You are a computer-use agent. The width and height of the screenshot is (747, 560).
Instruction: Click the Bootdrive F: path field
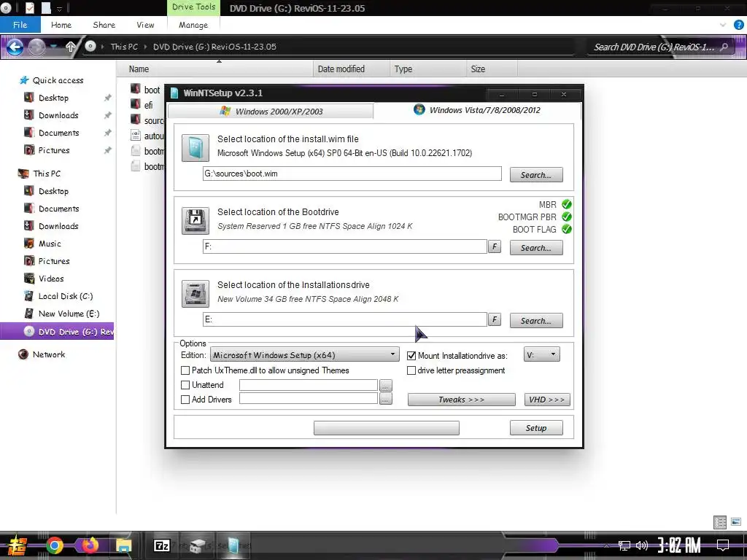345,246
